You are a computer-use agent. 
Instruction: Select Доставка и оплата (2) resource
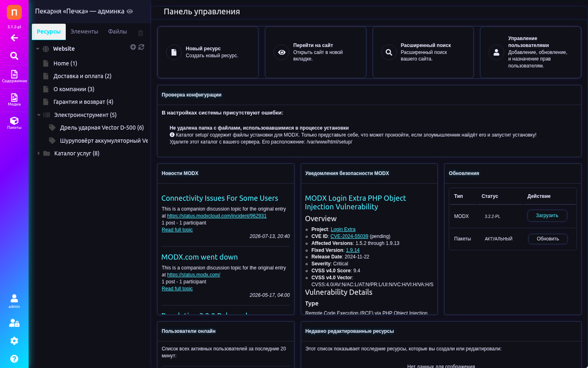pyautogui.click(x=82, y=76)
